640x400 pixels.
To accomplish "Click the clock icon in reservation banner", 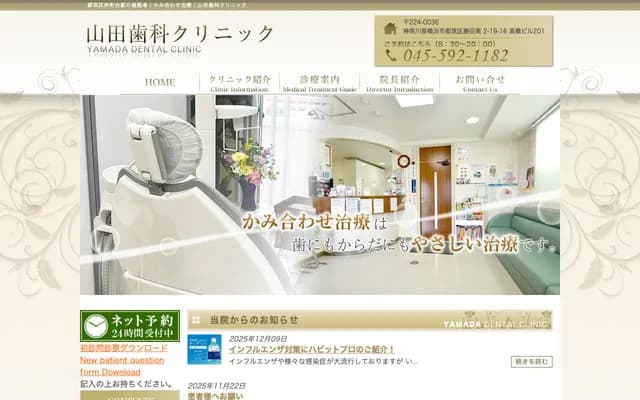I will (x=96, y=326).
